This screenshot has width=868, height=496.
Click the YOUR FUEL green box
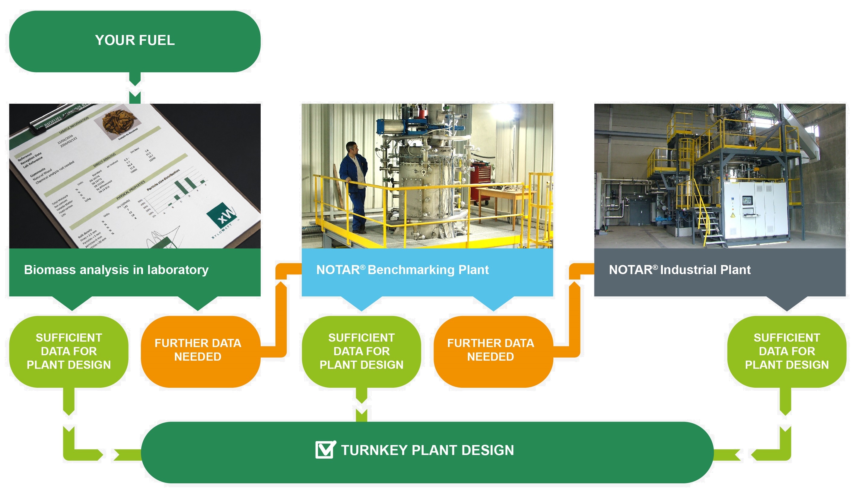(135, 41)
